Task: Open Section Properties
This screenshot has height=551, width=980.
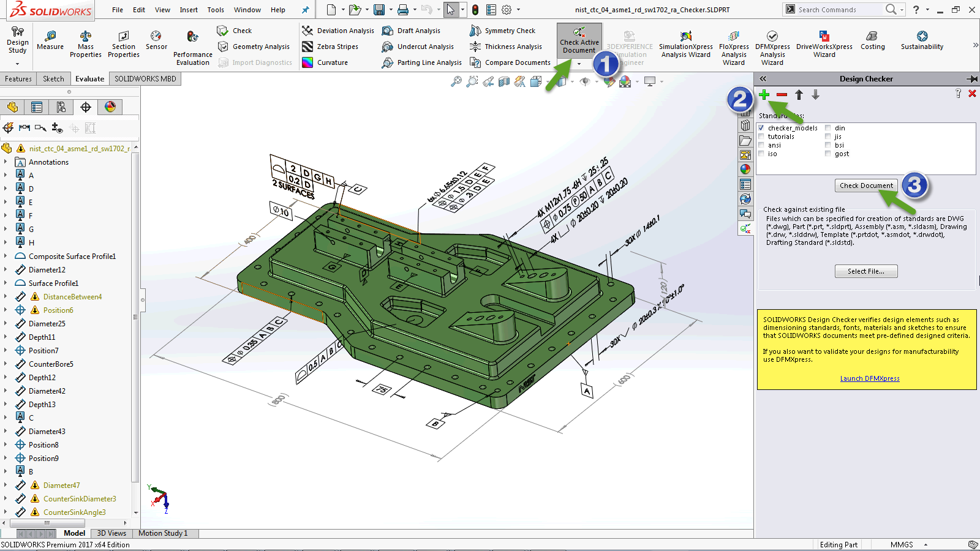Action: pos(124,44)
